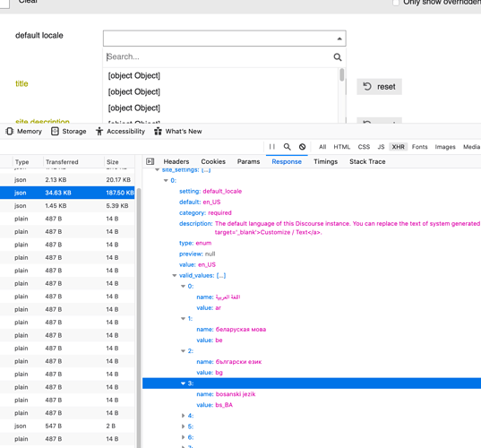Click the request blocking icon
This screenshot has width=481, height=448.
302,147
